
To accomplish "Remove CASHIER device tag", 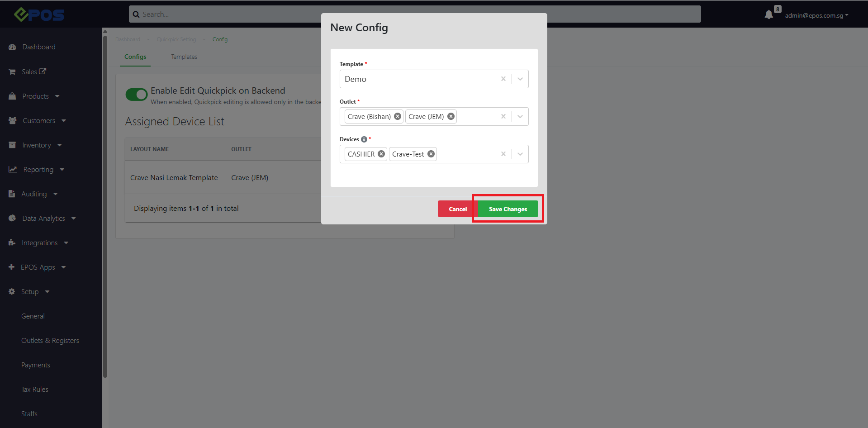I will [x=381, y=154].
